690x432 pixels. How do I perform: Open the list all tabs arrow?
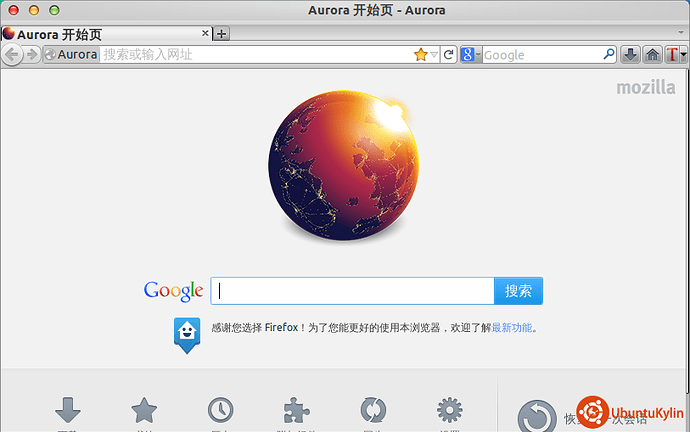coord(681,33)
